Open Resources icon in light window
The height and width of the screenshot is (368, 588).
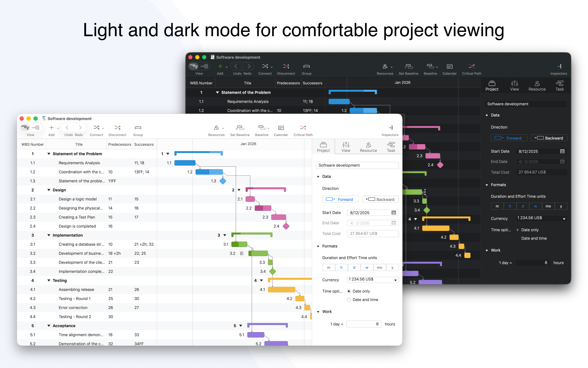click(x=216, y=128)
